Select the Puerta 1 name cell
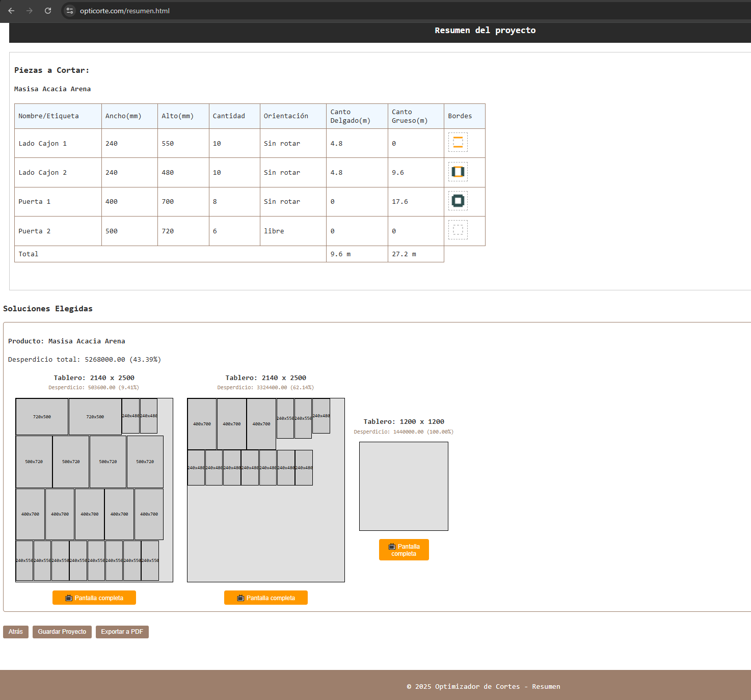 pyautogui.click(x=58, y=202)
